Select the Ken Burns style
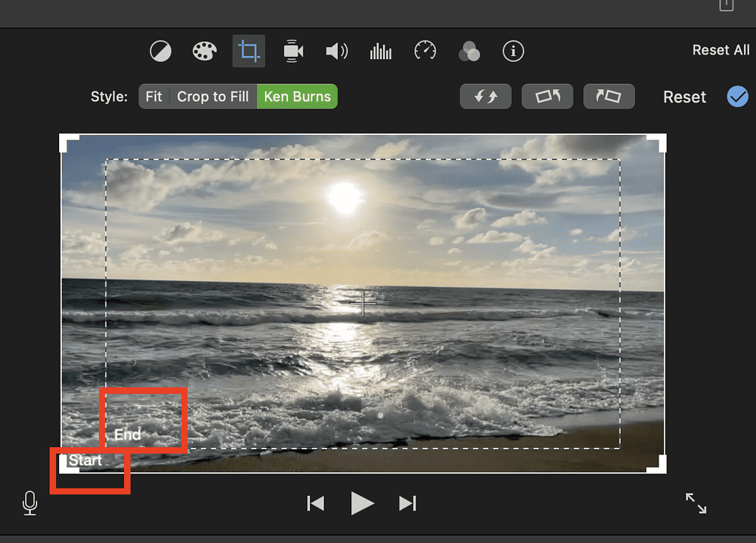 (x=297, y=97)
